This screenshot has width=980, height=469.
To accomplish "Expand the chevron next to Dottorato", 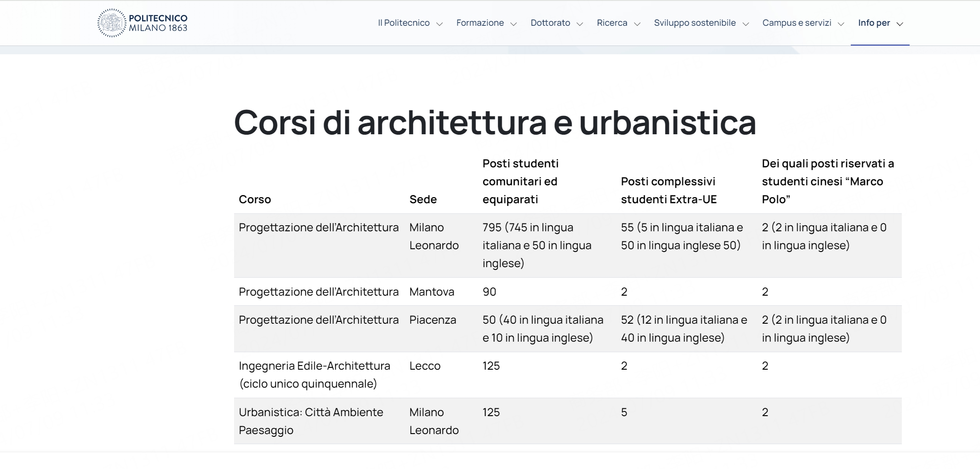I will (580, 24).
